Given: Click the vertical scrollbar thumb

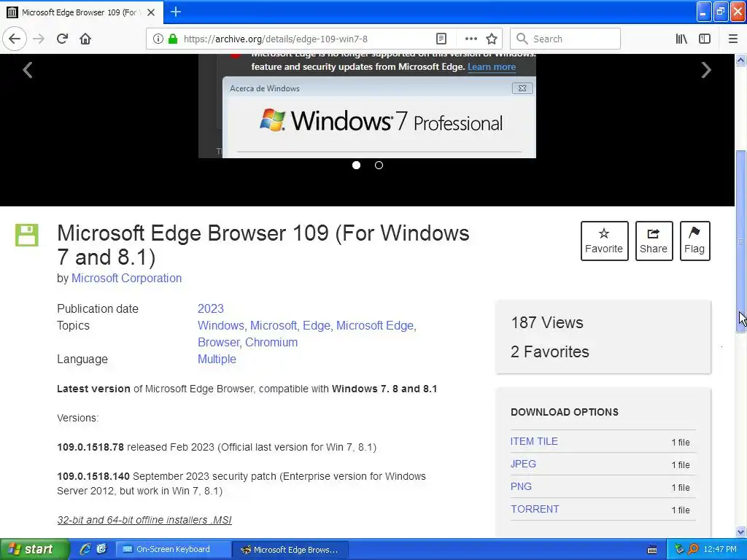Looking at the screenshot, I should coord(741,241).
